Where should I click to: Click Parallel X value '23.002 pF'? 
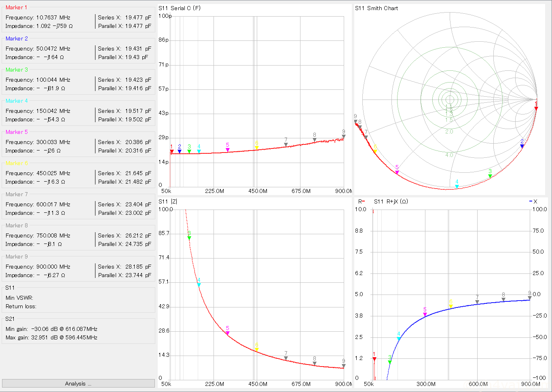coord(138,213)
